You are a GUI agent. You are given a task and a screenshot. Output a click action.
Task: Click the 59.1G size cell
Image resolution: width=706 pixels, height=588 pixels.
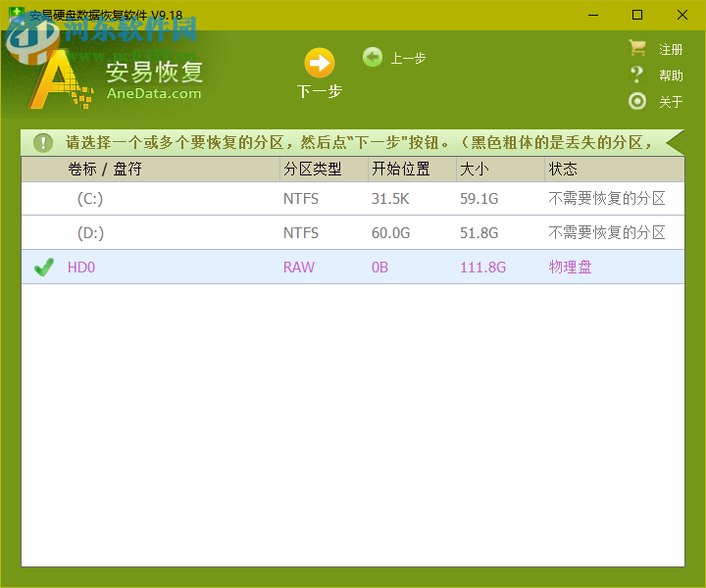coord(479,198)
